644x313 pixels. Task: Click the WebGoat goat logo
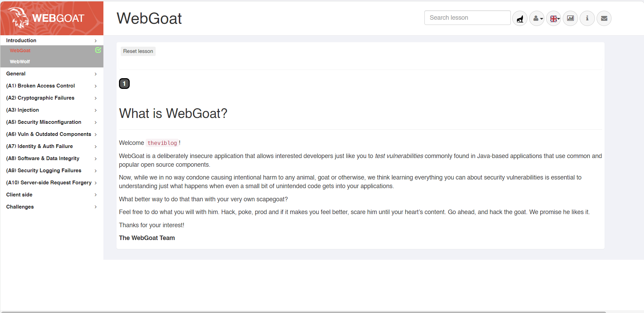(x=19, y=18)
